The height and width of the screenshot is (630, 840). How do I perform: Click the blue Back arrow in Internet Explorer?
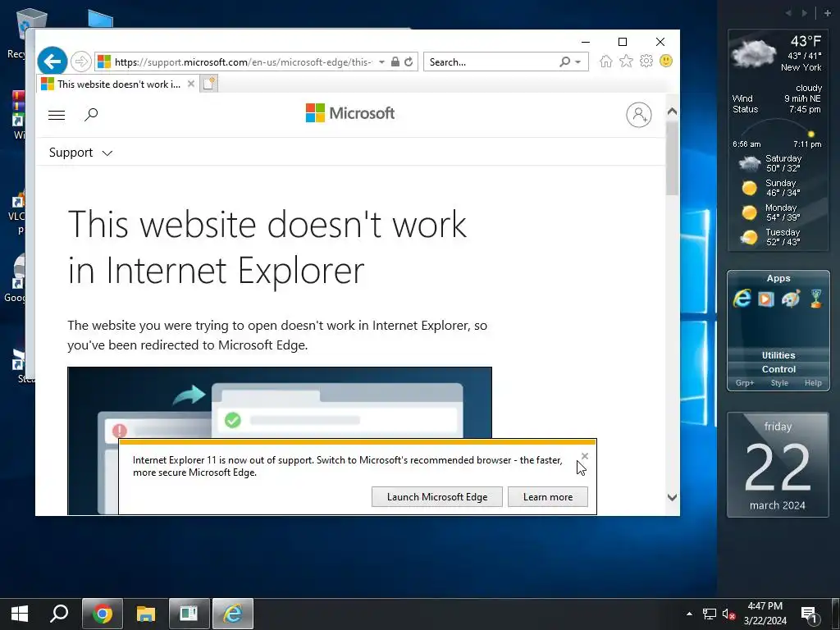click(52, 62)
